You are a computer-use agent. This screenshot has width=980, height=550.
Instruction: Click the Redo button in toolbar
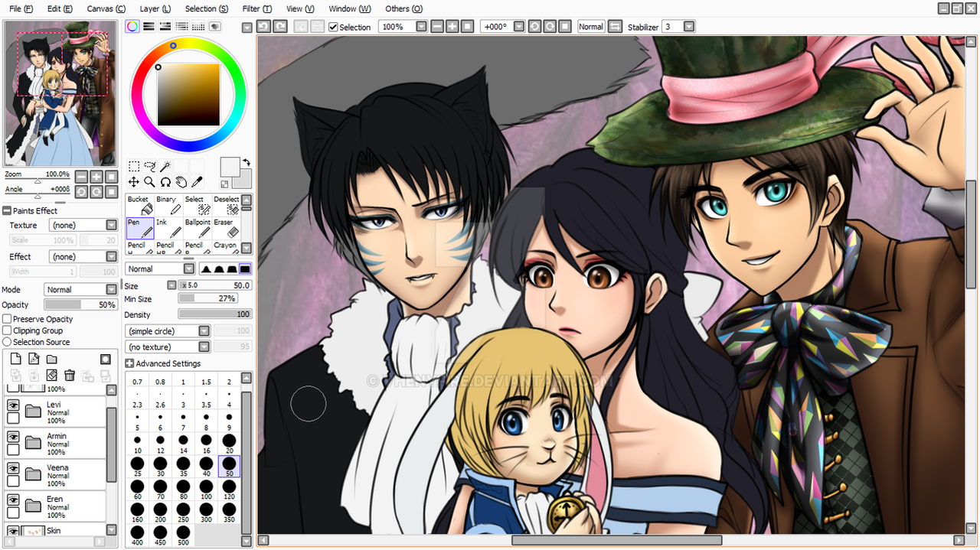(280, 26)
